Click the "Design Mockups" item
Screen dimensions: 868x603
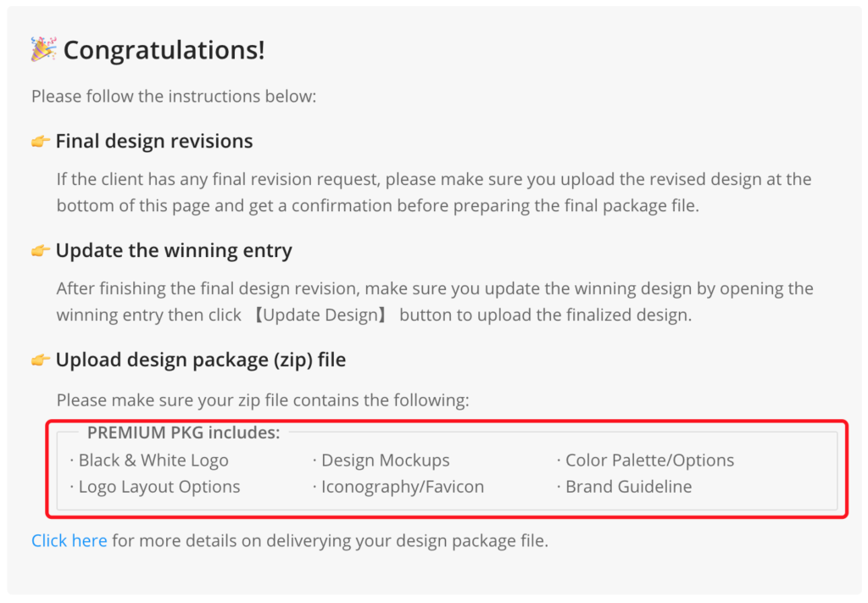[x=386, y=461]
